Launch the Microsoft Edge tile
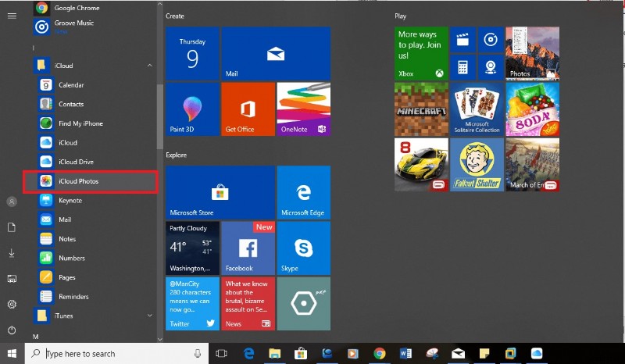The image size is (625, 364). tap(304, 193)
